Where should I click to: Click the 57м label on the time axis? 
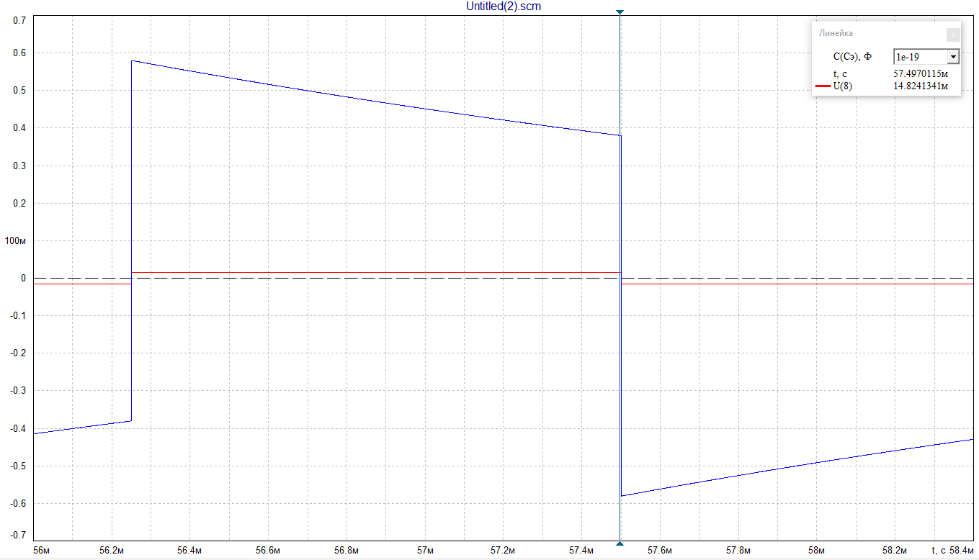point(425,551)
